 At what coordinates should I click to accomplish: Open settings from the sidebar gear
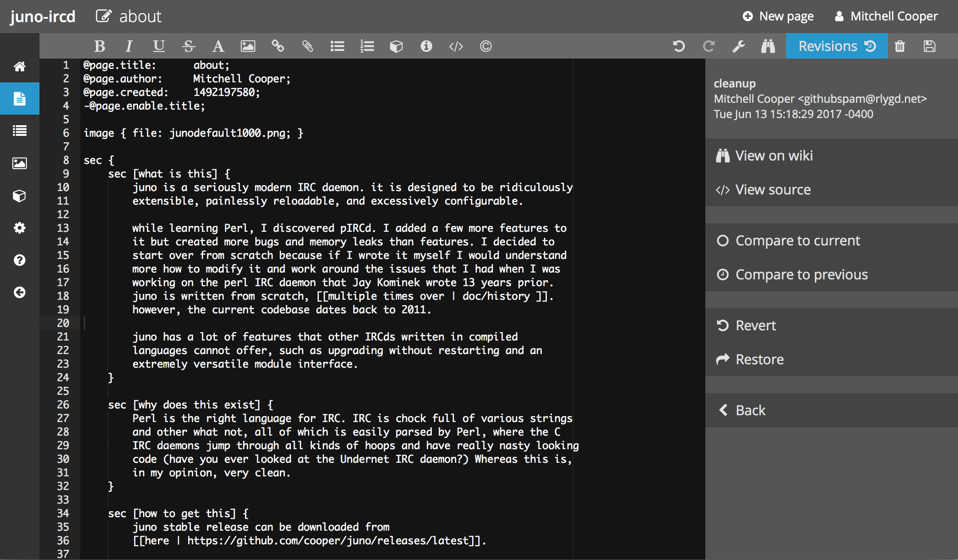(x=20, y=228)
